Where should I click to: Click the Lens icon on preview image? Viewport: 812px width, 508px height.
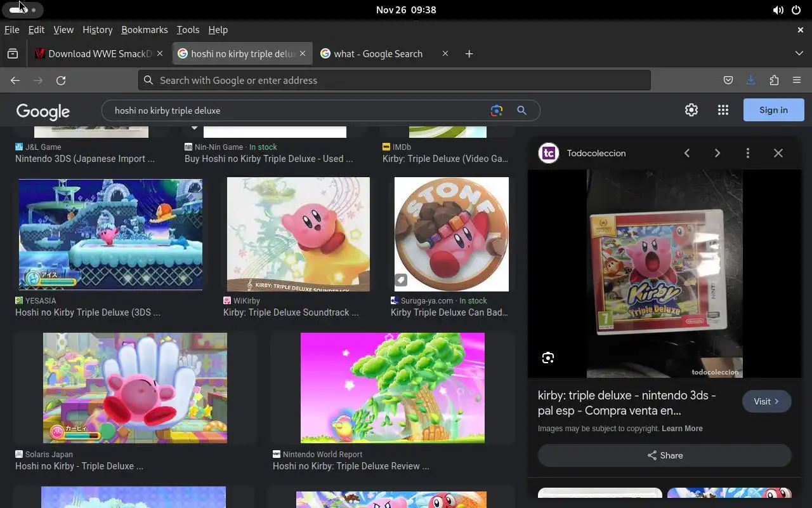pos(548,358)
